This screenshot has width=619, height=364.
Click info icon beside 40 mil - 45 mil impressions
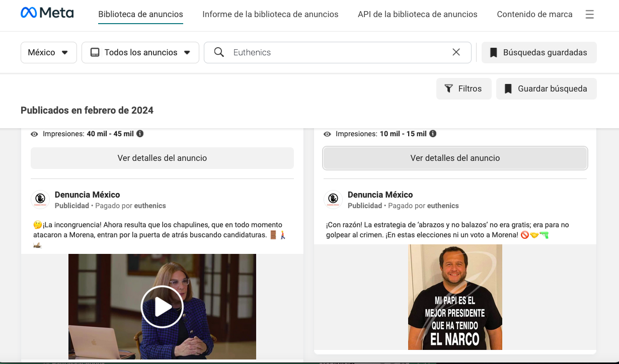coord(140,134)
